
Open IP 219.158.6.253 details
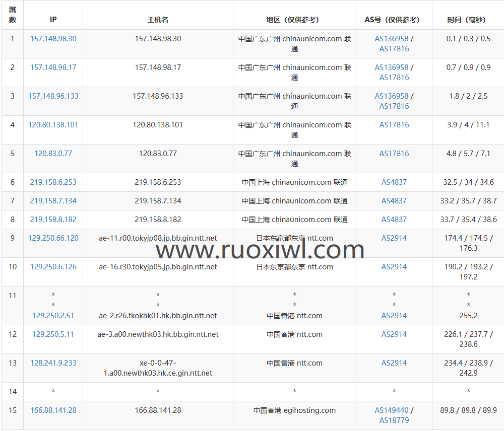click(x=53, y=182)
